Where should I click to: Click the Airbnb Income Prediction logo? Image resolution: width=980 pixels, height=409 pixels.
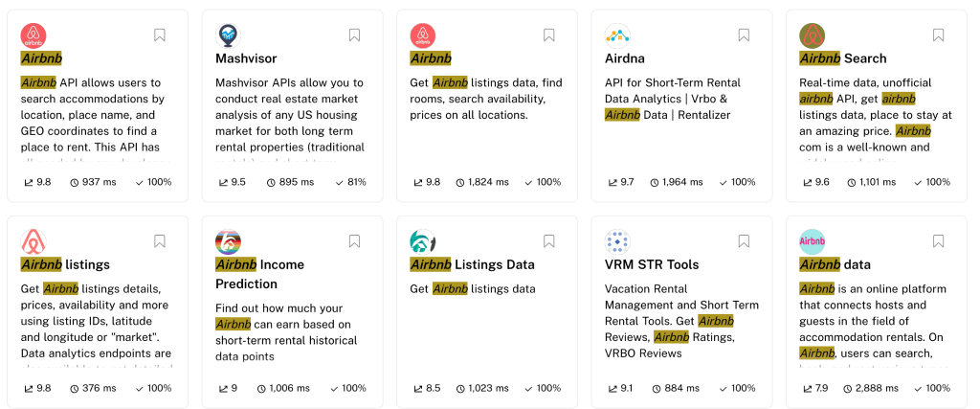pyautogui.click(x=228, y=242)
